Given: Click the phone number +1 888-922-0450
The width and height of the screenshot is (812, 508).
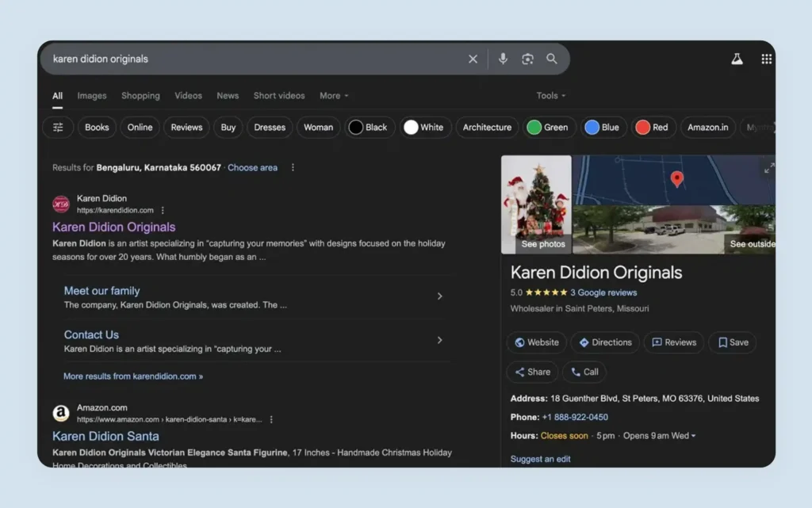Looking at the screenshot, I should click(x=575, y=417).
